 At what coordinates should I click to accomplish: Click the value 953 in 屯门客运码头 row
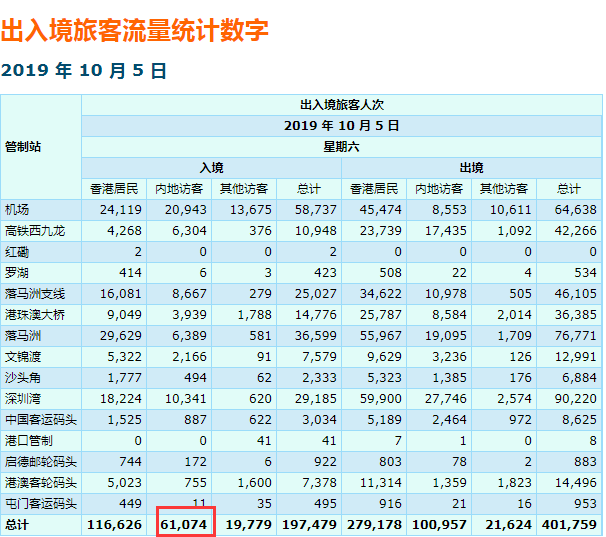[x=585, y=504]
